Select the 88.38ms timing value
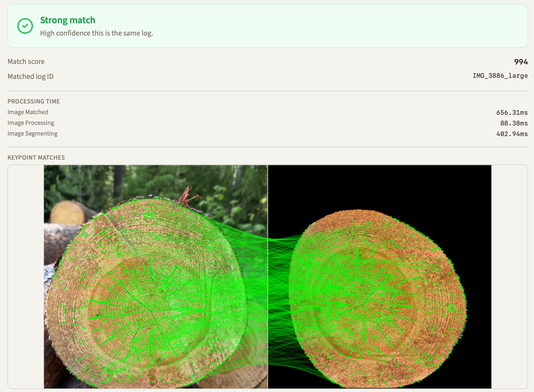Screen dimensions: 534x392 (x=514, y=123)
